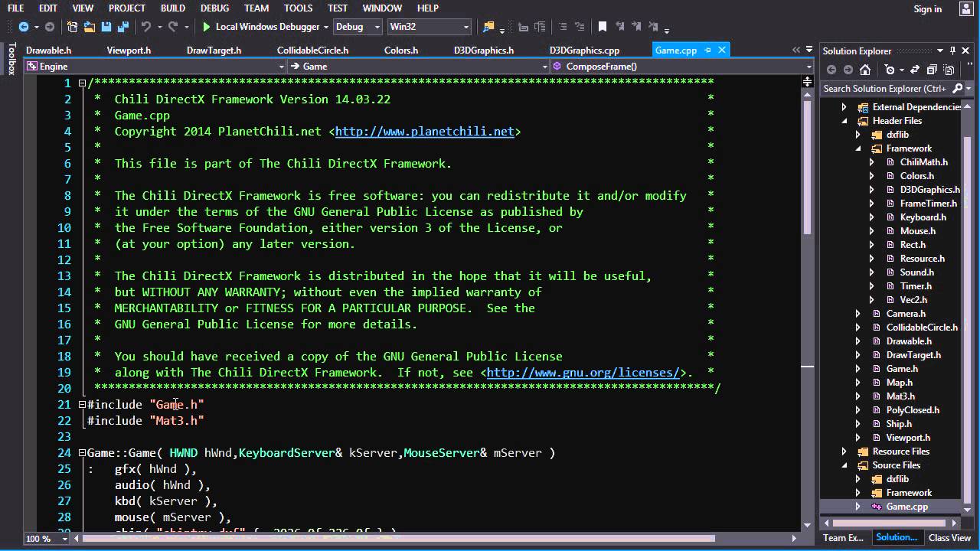The image size is (980, 551).
Task: Open the Local Windows Debugger dropdown arrow
Action: click(x=325, y=27)
